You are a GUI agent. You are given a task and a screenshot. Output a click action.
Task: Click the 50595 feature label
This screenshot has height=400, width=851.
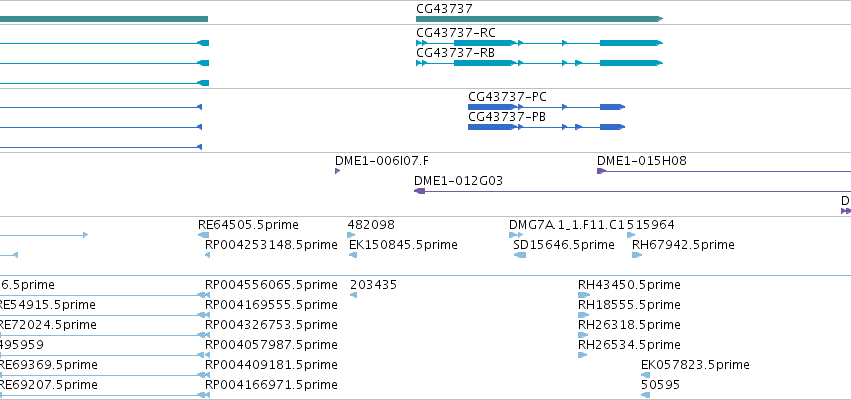660,385
